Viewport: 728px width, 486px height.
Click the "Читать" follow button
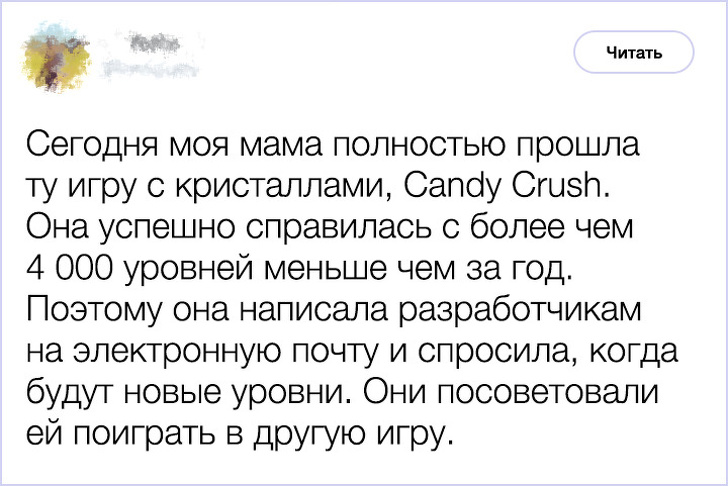633,53
